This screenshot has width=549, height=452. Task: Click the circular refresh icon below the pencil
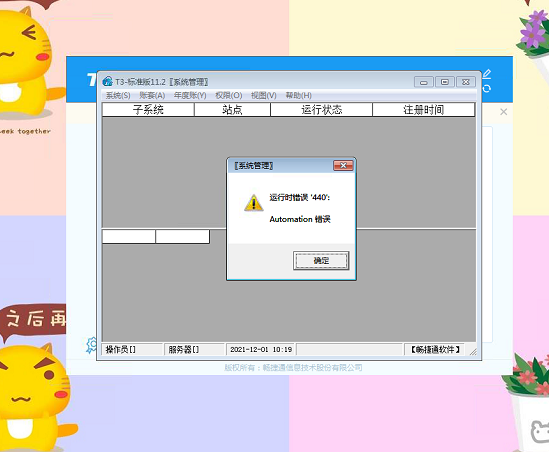[x=487, y=88]
